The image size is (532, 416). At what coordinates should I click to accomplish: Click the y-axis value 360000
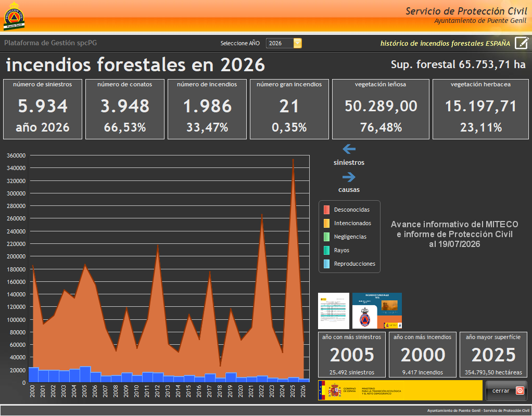[16, 155]
